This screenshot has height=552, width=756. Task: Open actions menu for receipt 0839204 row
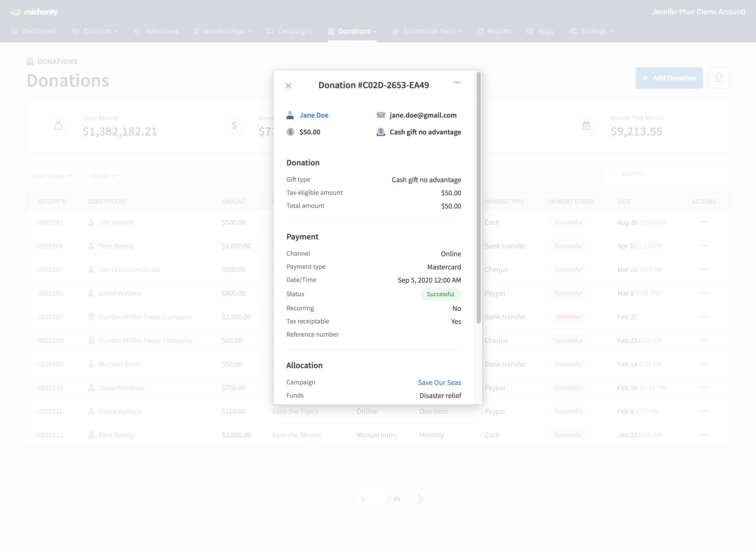pos(704,246)
